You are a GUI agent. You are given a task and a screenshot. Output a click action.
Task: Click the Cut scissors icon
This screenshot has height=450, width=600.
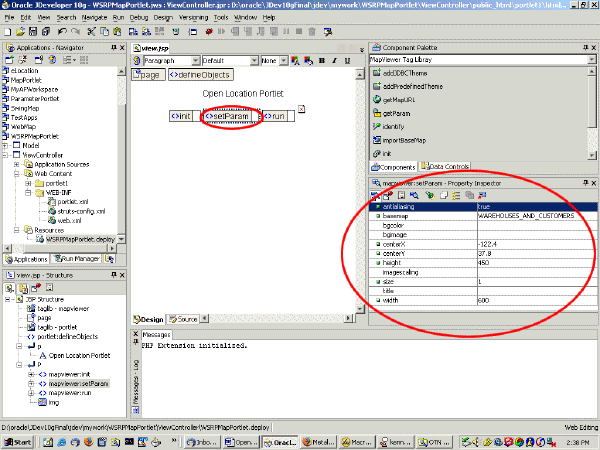[91, 32]
